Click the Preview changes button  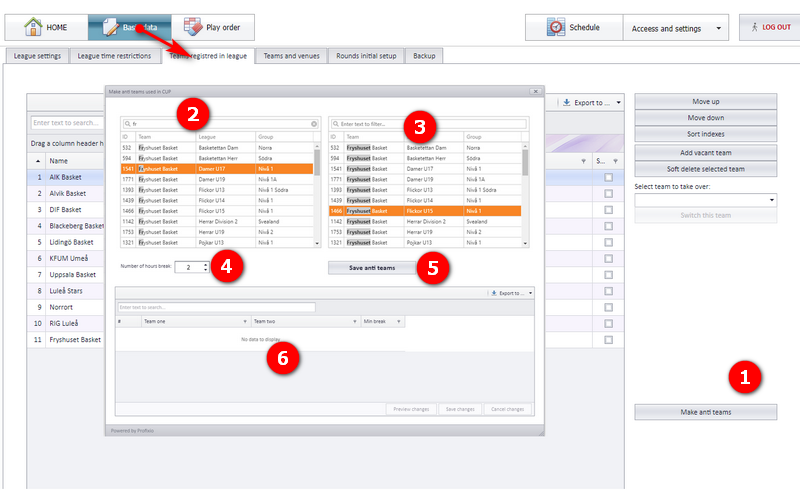(x=411, y=409)
